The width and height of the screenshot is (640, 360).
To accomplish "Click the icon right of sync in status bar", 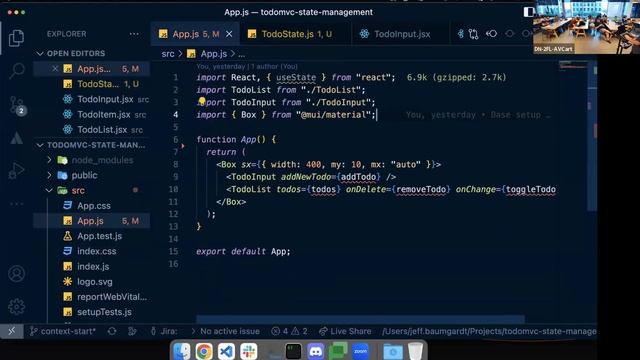I will point(132,331).
